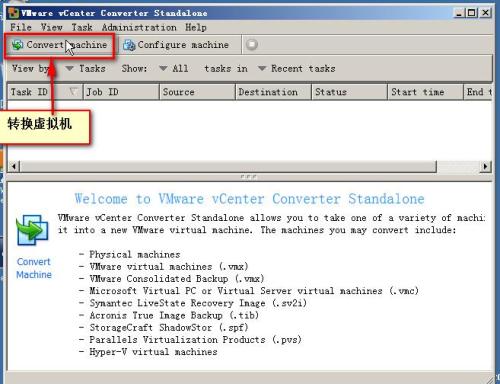Click 'StorageCraft ShadowStor (.spf)' line
The width and height of the screenshot is (500, 384).
click(169, 328)
